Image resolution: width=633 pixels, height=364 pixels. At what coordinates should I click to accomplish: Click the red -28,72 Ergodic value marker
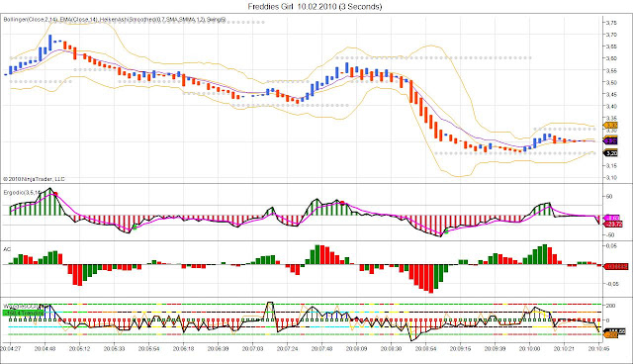click(613, 224)
